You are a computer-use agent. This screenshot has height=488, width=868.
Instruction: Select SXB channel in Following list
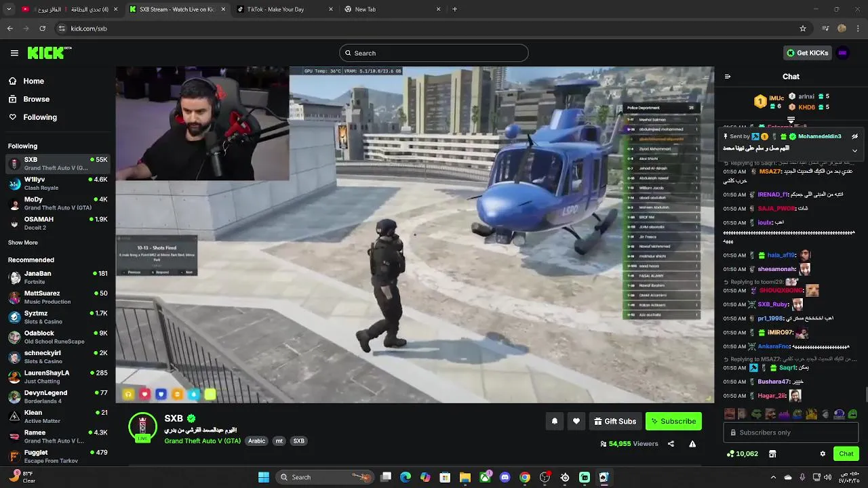click(x=58, y=163)
